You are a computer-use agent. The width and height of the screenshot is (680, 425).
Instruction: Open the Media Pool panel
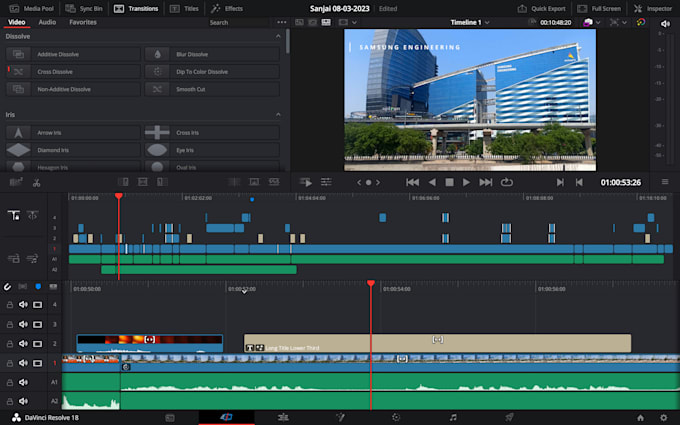[31, 8]
